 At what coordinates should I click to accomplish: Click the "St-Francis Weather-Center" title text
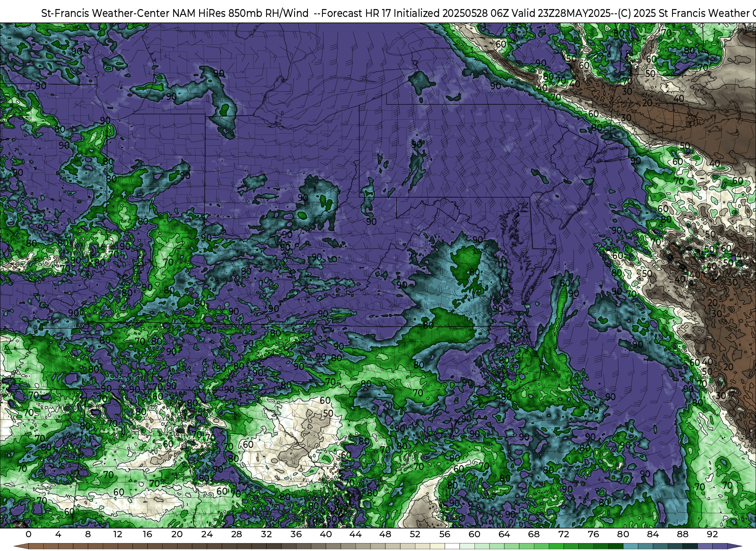coord(106,13)
